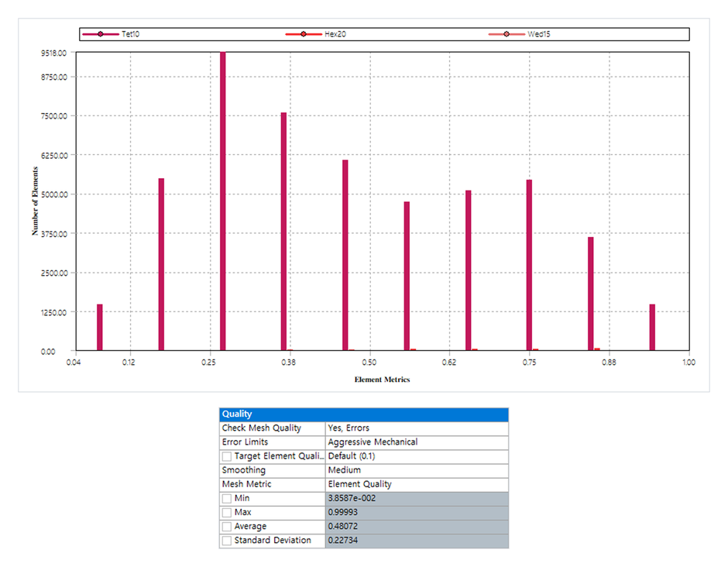Enable the Min checkbox

point(227,499)
